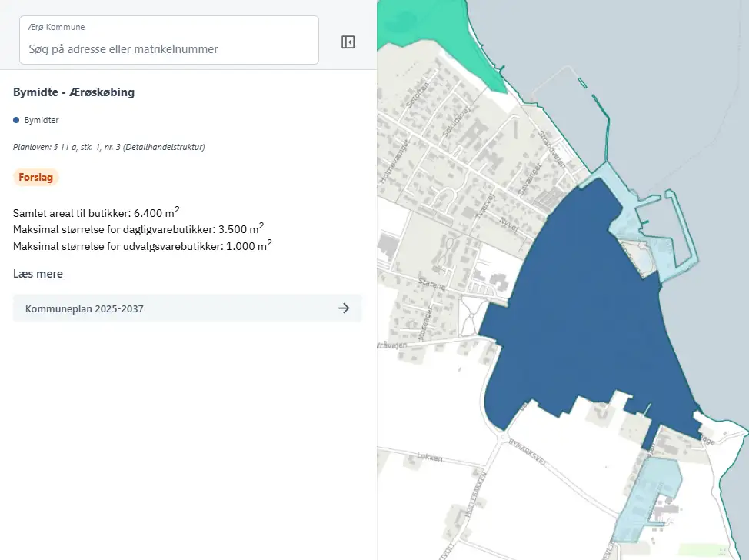Viewport: 749px width, 560px height.
Task: Focus the address or matrikelnummer search field
Action: pos(169,49)
